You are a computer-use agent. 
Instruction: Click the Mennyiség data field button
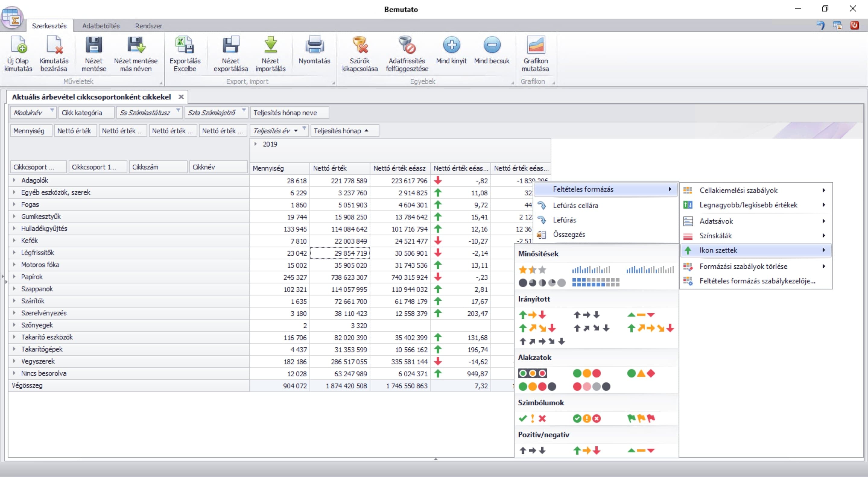pyautogui.click(x=31, y=131)
